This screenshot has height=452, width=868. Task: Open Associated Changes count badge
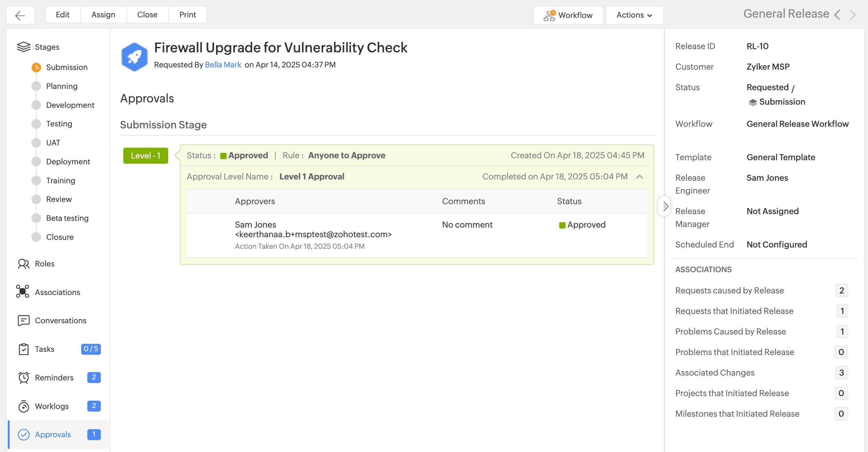click(841, 372)
